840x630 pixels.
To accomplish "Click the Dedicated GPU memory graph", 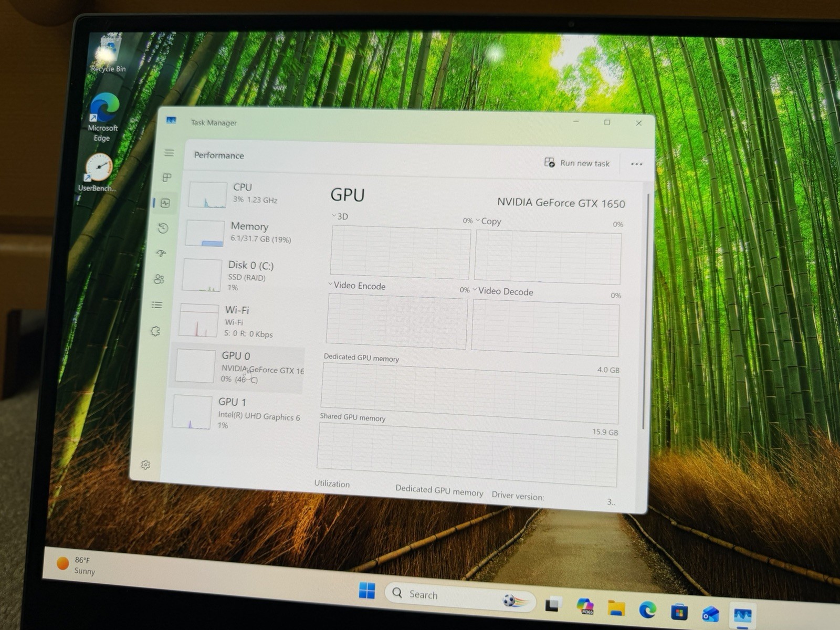I will coord(469,394).
